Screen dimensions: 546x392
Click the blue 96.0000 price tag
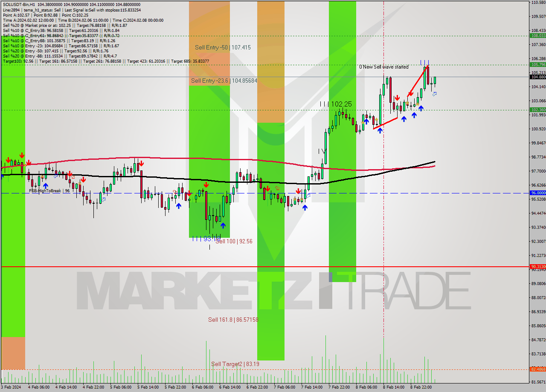pyautogui.click(x=538, y=193)
